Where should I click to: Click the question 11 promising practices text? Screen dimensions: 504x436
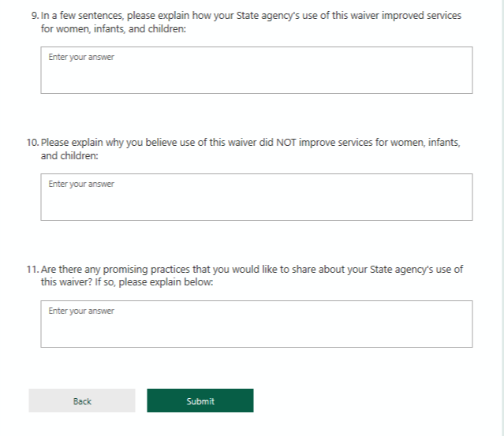(x=251, y=270)
